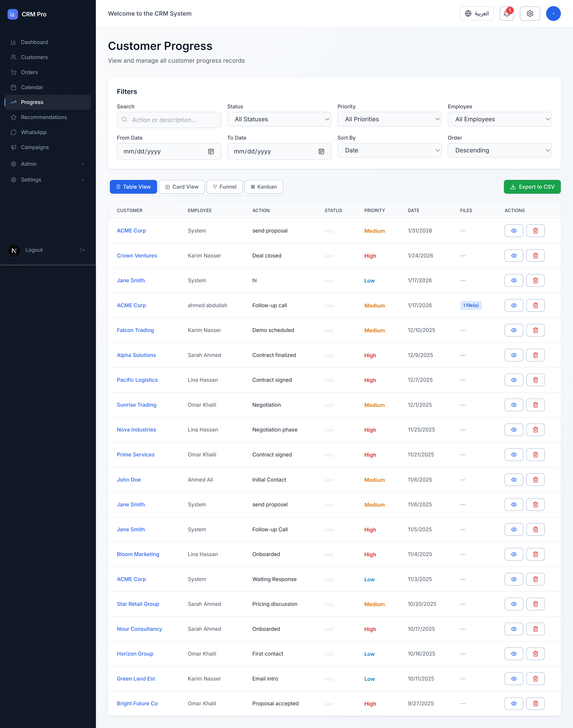
Task: Delete the Bloom Marketing record
Action: tap(535, 554)
